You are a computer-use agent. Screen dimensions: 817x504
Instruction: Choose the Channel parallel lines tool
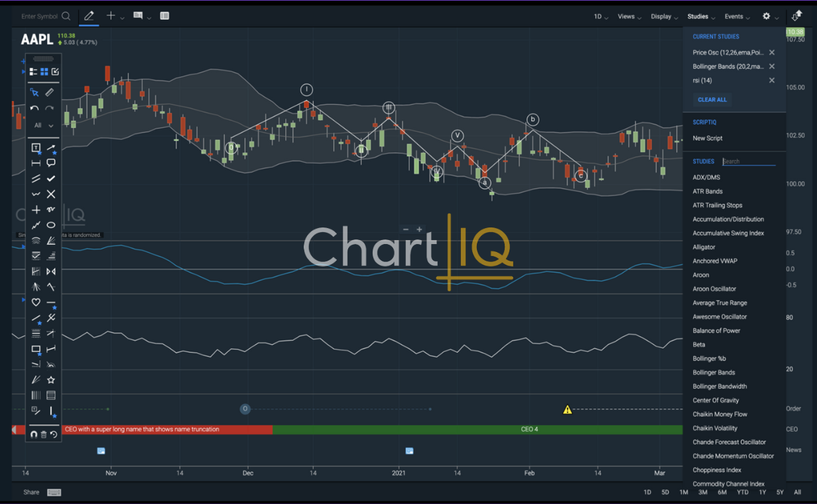coord(36,178)
